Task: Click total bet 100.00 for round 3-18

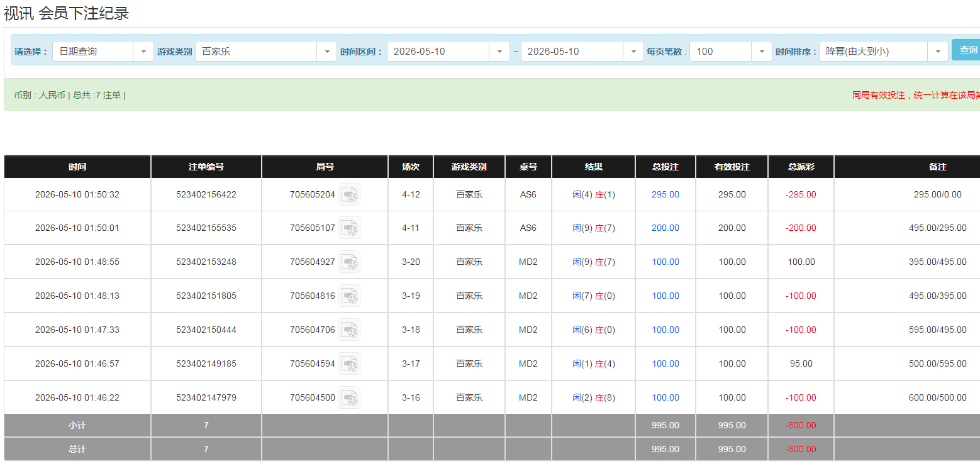Action: pyautogui.click(x=665, y=330)
